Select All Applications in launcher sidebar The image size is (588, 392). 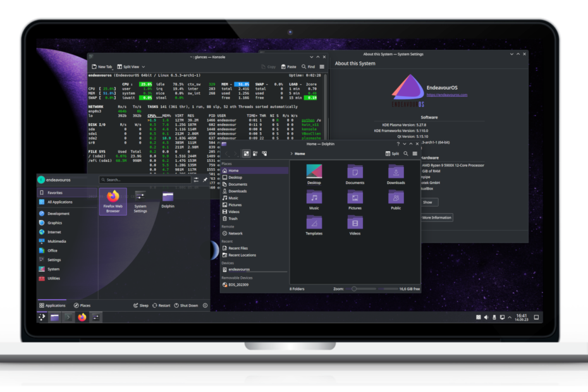click(59, 202)
